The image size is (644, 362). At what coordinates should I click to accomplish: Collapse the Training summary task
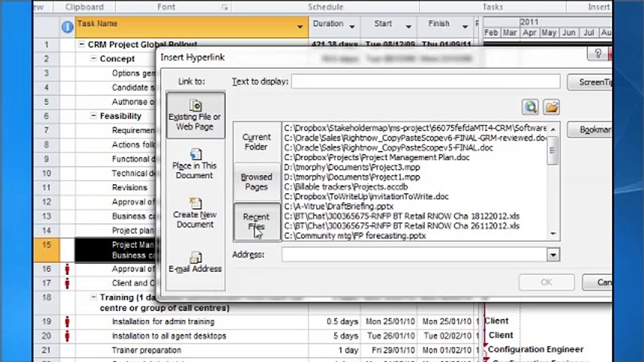(94, 297)
